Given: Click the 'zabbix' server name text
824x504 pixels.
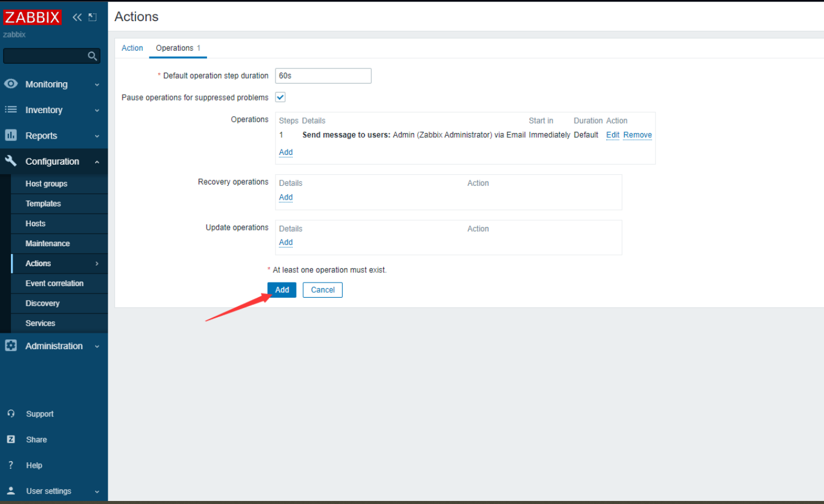Looking at the screenshot, I should [x=15, y=34].
